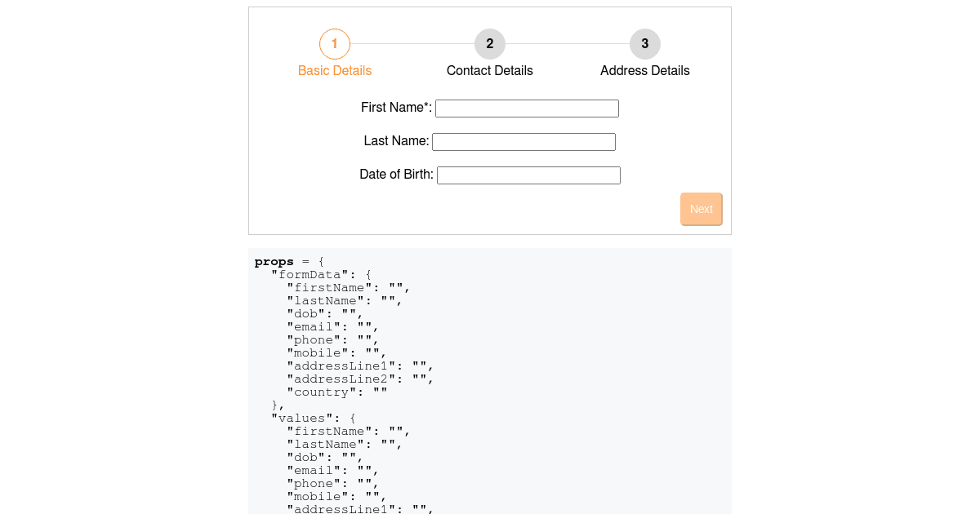Click the country entry in formData
This screenshot has height=514, width=980.
click(x=320, y=392)
